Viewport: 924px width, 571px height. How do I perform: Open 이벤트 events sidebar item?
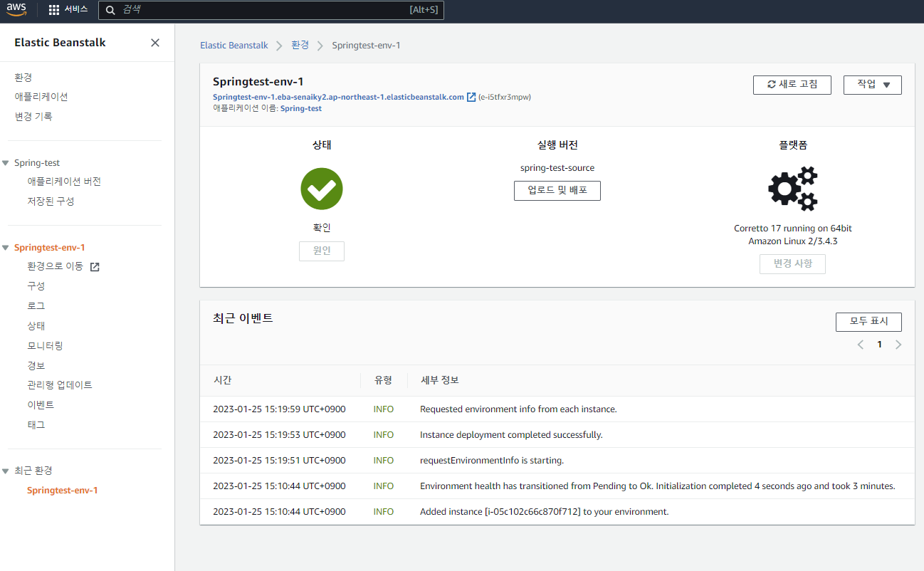coord(41,405)
